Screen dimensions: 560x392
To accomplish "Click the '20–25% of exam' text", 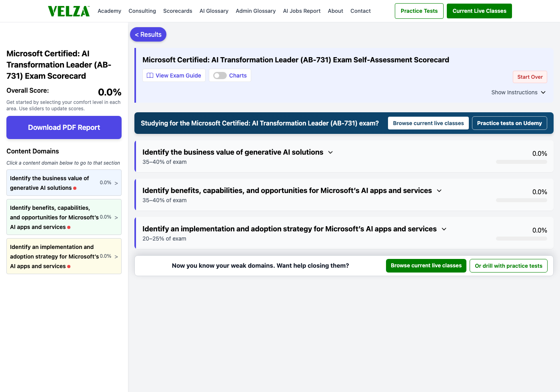I will 164,239.
